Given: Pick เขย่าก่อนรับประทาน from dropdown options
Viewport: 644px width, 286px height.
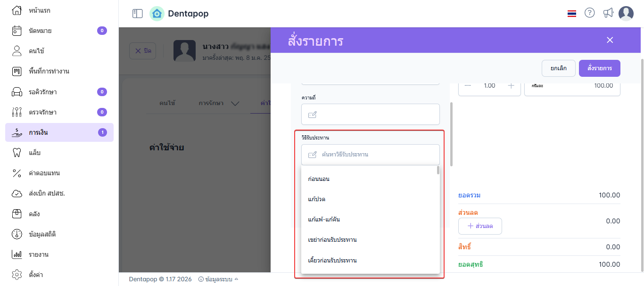Looking at the screenshot, I should [x=332, y=240].
